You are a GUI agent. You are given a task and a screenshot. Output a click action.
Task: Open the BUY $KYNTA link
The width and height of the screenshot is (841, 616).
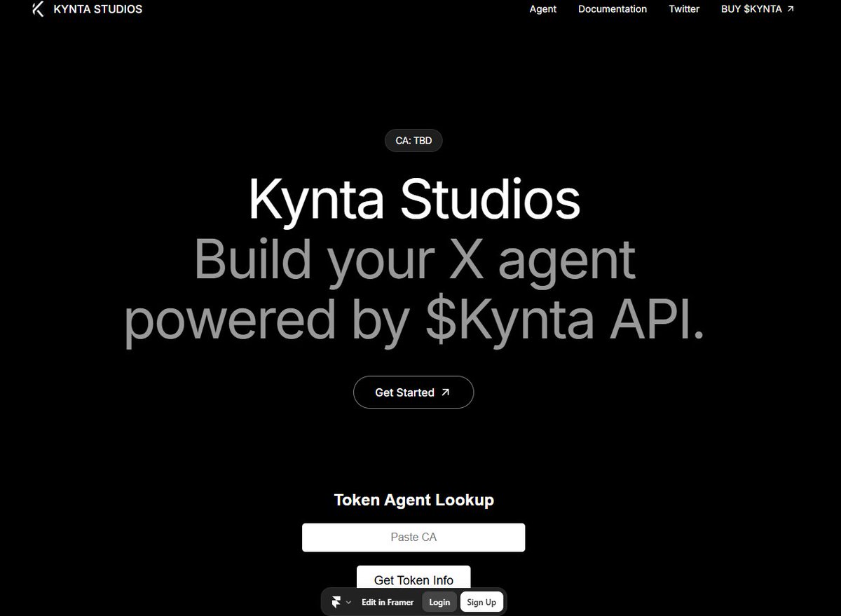click(x=751, y=9)
